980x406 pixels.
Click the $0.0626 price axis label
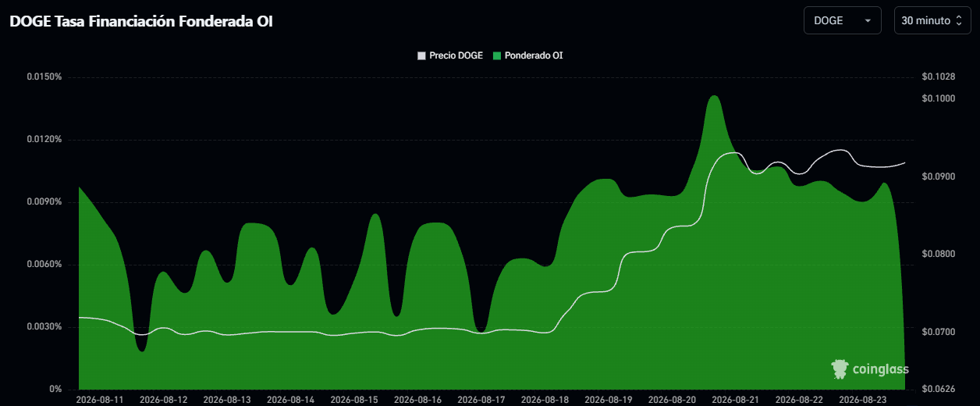click(938, 390)
